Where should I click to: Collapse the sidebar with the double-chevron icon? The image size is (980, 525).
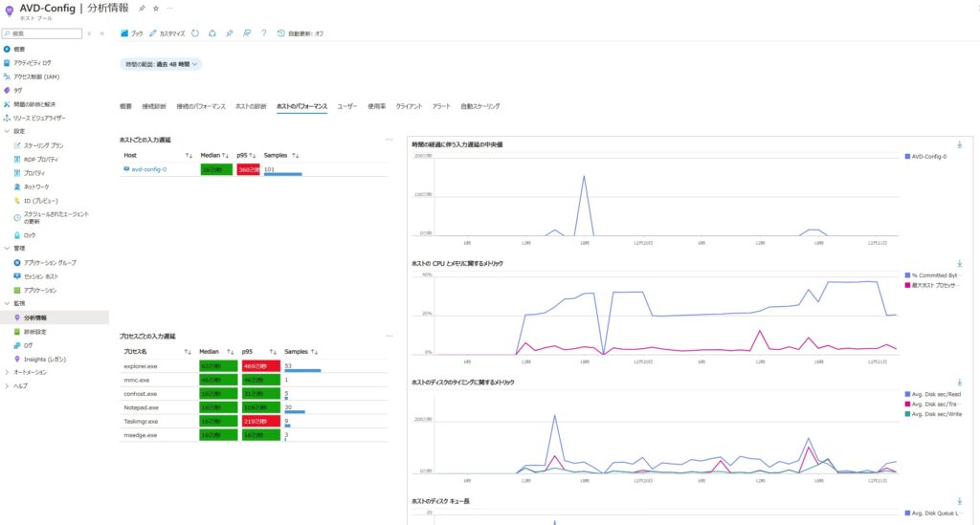click(x=102, y=33)
